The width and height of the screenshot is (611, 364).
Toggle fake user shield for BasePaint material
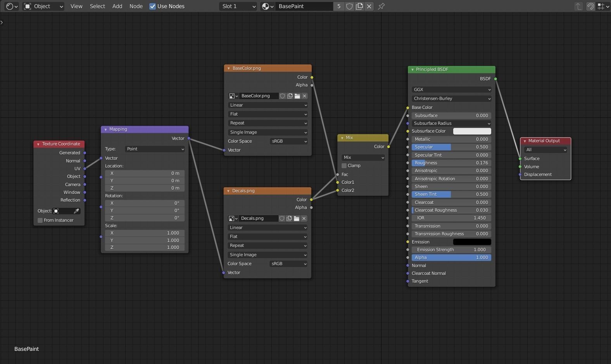349,6
